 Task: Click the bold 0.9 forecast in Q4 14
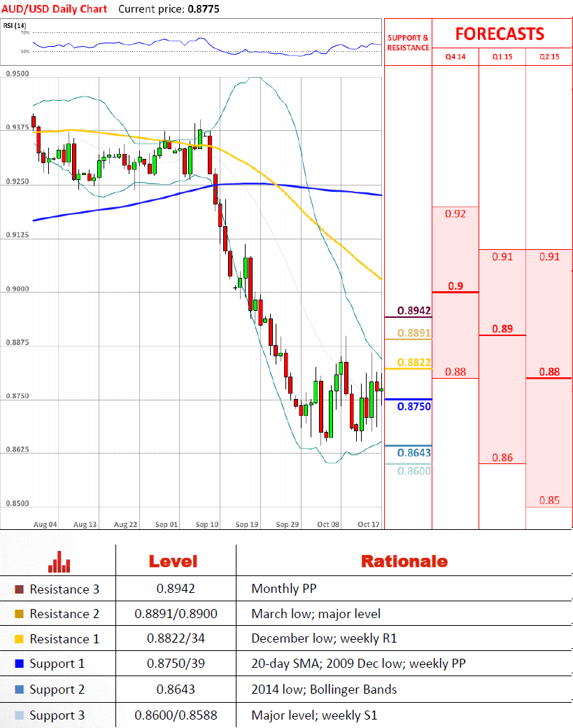(455, 286)
